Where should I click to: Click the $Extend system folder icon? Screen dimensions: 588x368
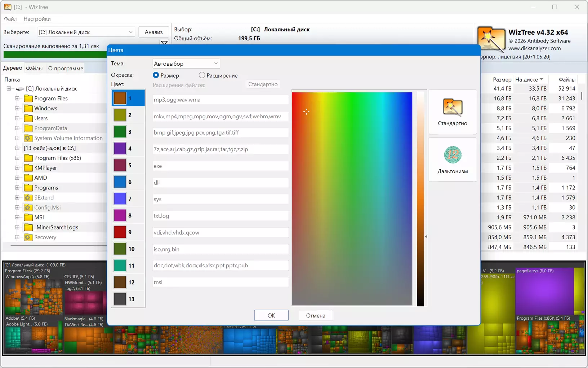tap(28, 198)
